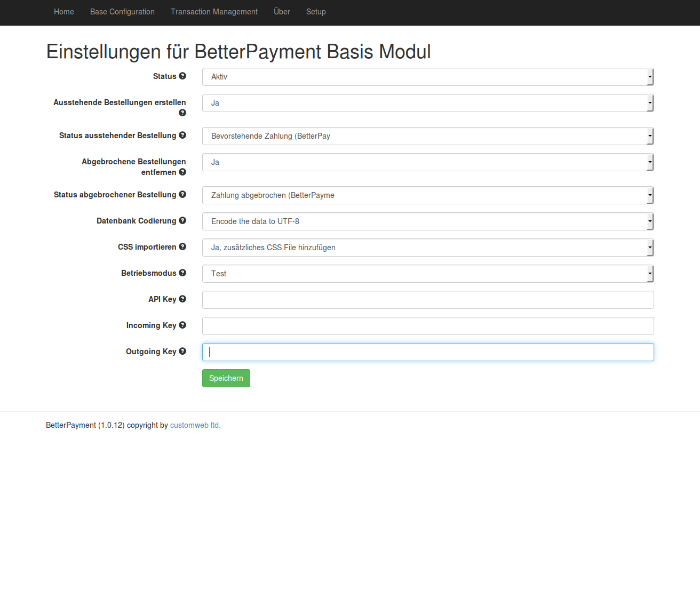
Task: Open Status abgebrochener Bestellung dropdown
Action: (428, 195)
